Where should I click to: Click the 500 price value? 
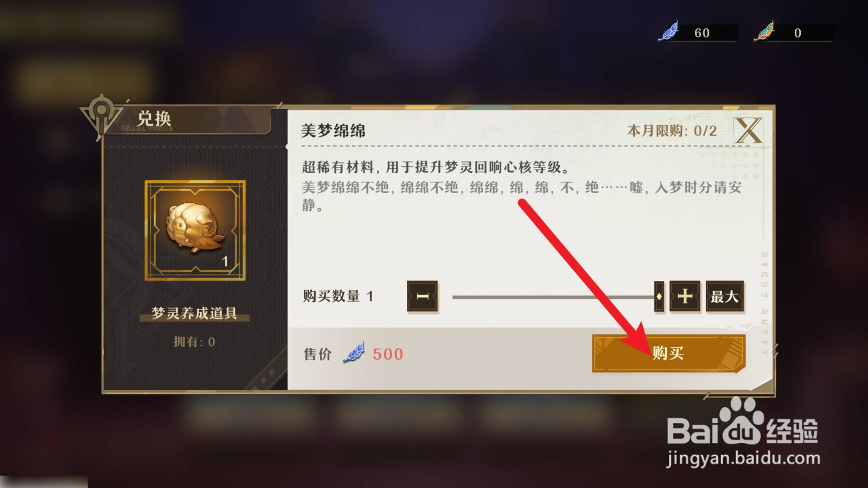tap(388, 354)
